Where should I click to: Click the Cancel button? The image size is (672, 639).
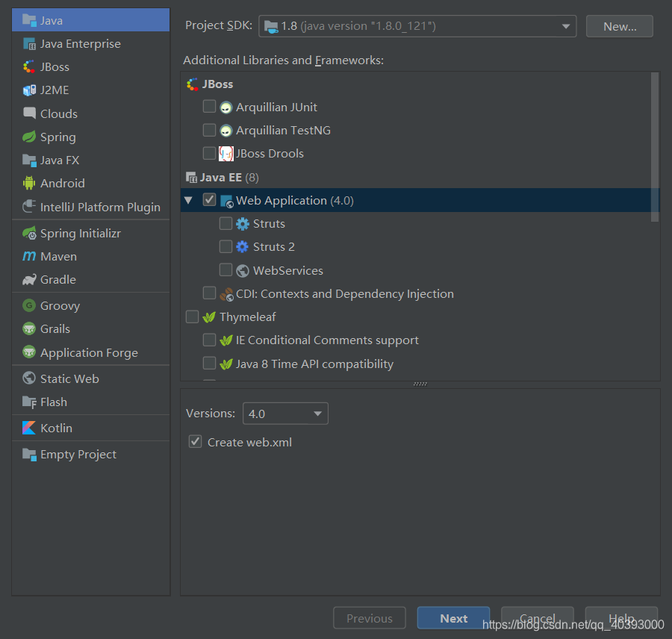(x=538, y=618)
